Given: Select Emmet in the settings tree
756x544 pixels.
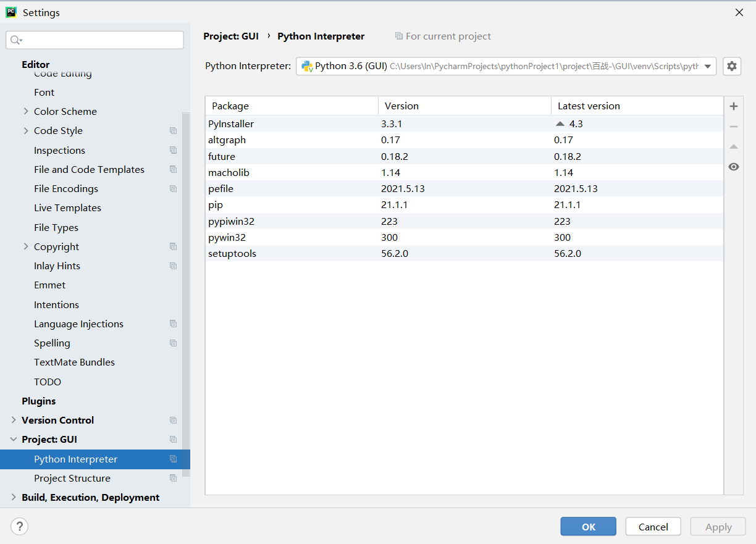Looking at the screenshot, I should coord(49,285).
